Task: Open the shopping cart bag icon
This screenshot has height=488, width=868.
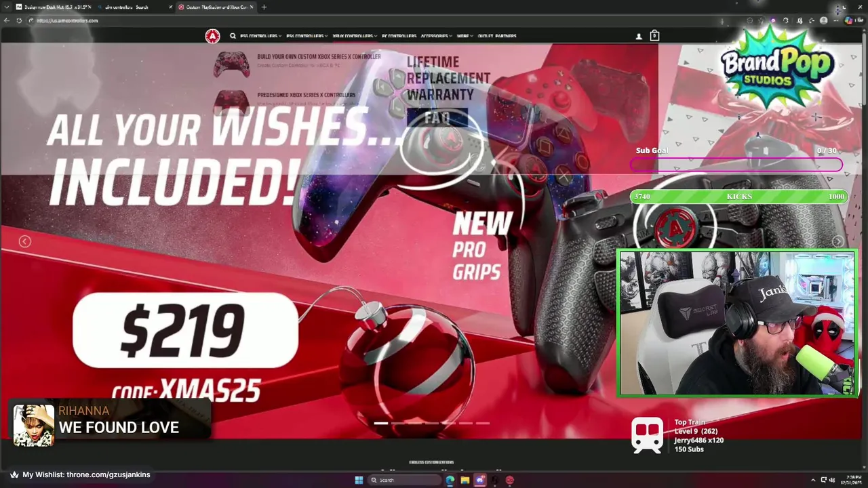Action: click(x=654, y=36)
